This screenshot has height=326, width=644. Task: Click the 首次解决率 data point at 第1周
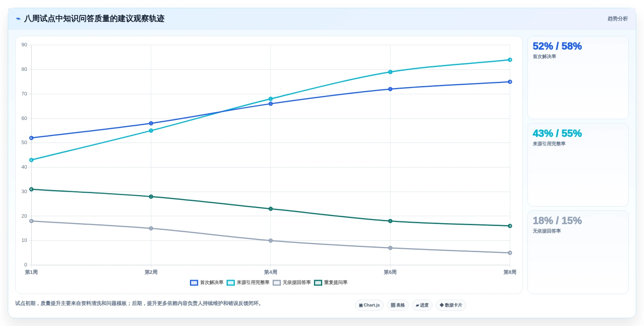click(32, 138)
